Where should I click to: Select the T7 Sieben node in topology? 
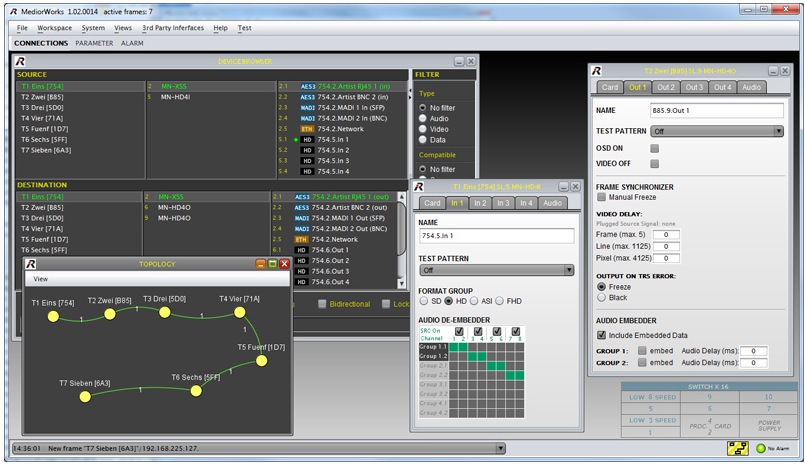click(85, 396)
